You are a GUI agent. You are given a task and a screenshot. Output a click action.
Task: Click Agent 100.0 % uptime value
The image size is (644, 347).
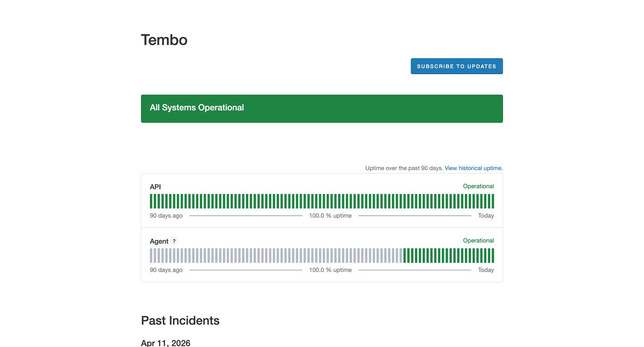click(331, 270)
